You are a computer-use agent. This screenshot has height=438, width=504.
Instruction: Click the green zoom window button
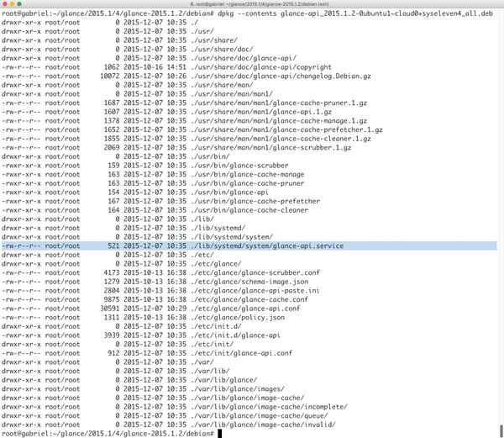tap(19, 4)
